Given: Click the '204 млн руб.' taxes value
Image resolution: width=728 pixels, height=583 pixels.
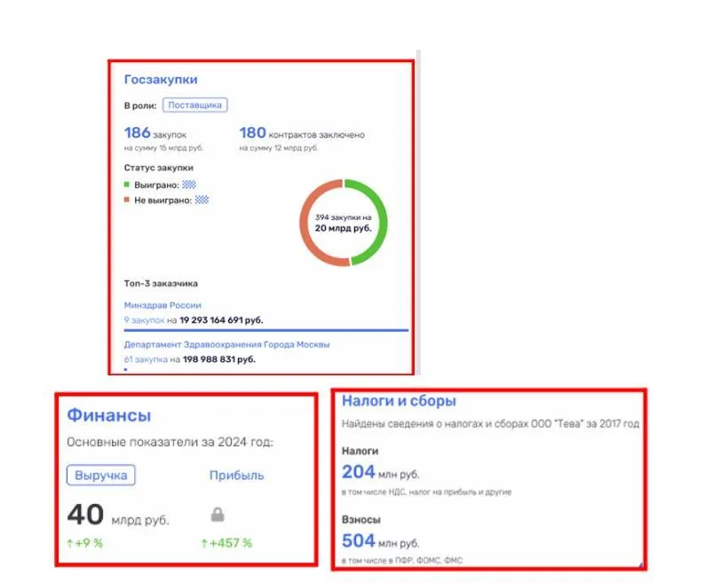Looking at the screenshot, I should pyautogui.click(x=380, y=473).
